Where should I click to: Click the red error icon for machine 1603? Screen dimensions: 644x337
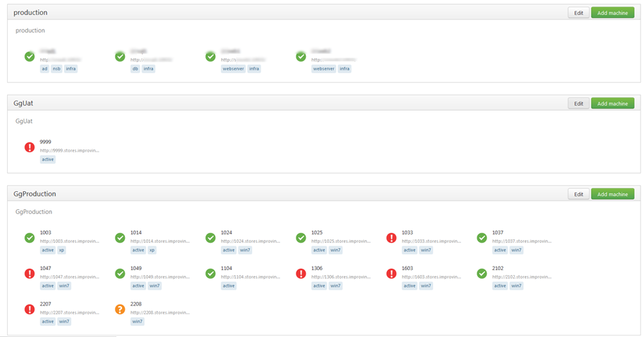(x=391, y=273)
